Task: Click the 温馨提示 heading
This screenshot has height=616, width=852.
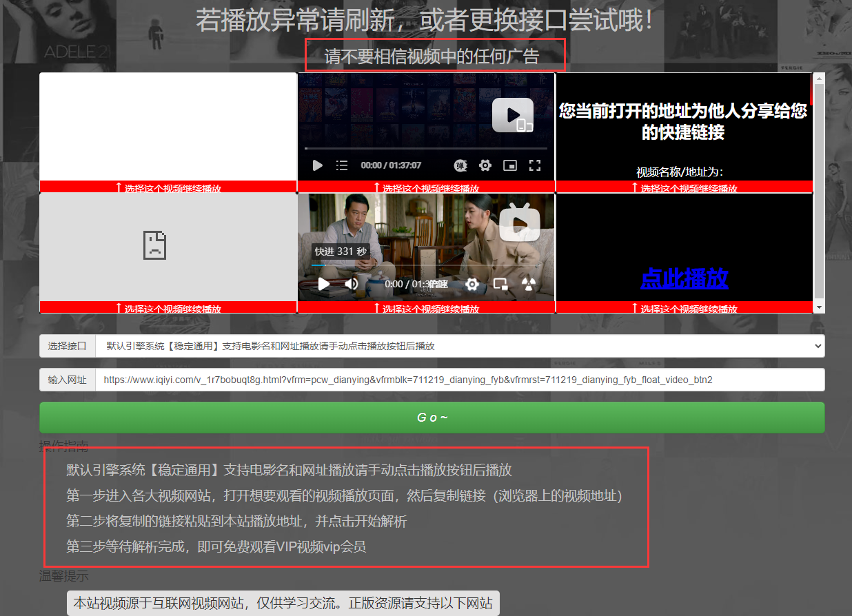Action: coord(63,576)
